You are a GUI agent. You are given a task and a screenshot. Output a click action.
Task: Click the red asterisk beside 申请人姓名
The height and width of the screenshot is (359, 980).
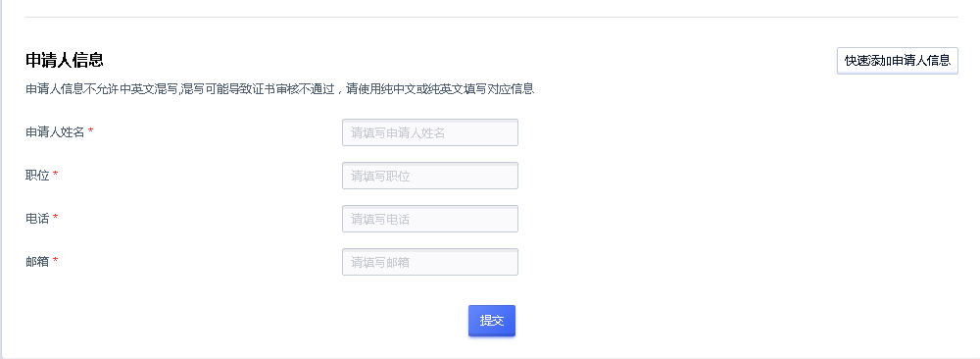[x=90, y=130]
